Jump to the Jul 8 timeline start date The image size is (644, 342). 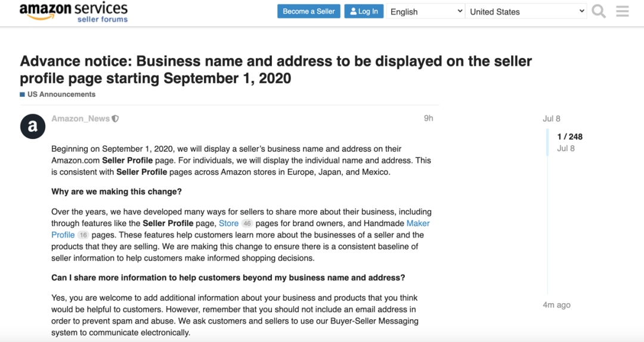point(552,119)
